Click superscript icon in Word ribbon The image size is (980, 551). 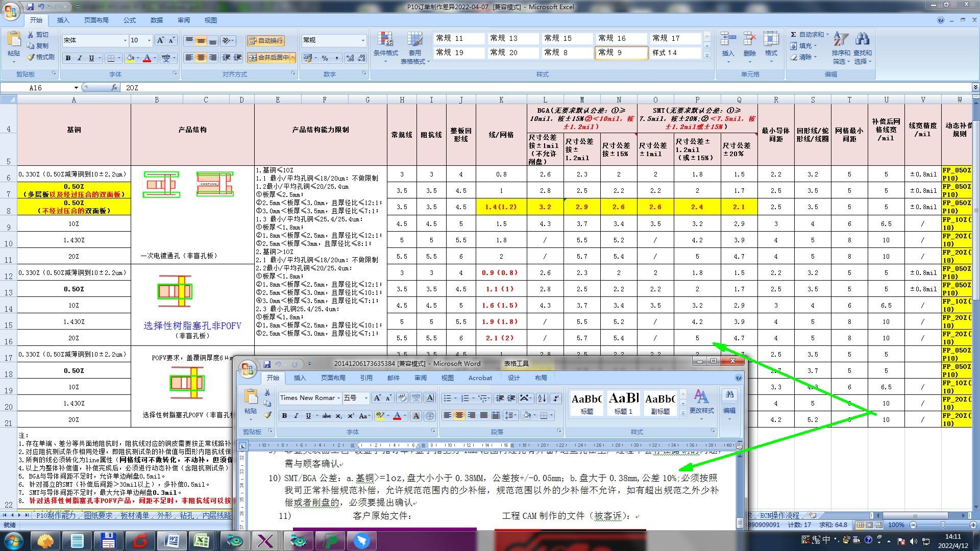[x=351, y=416]
